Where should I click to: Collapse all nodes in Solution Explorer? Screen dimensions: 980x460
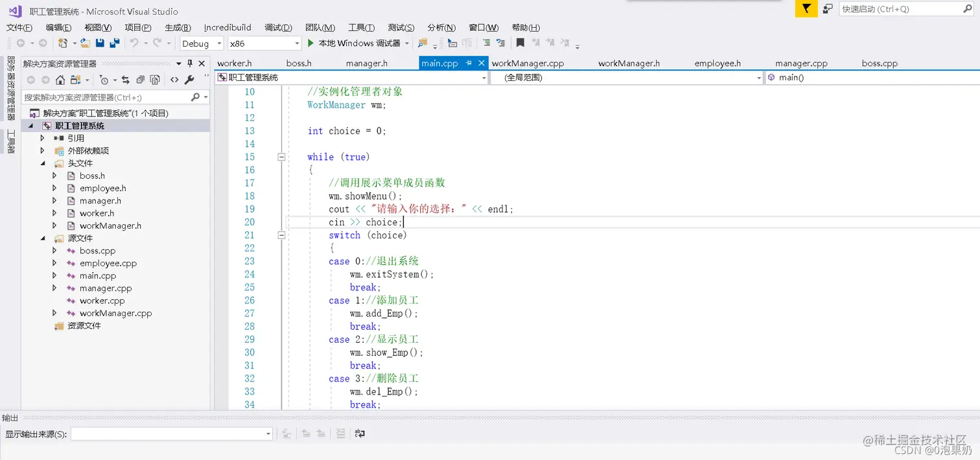[x=140, y=80]
